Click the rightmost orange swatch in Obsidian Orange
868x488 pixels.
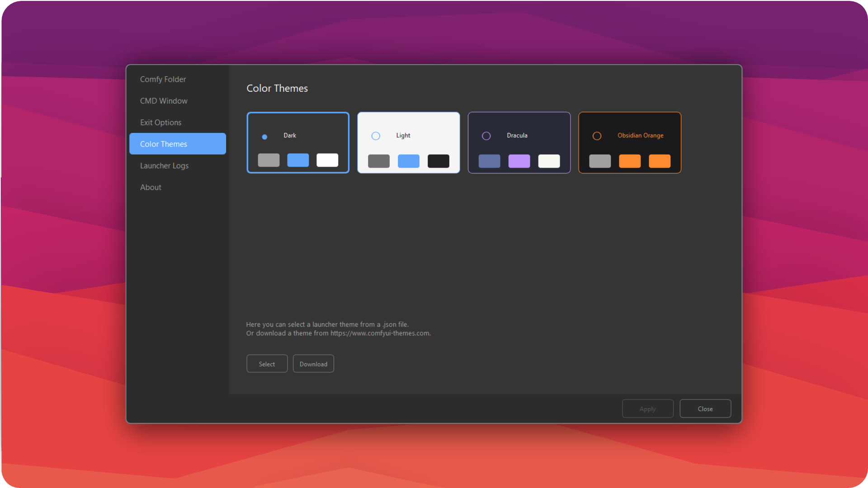coord(660,161)
